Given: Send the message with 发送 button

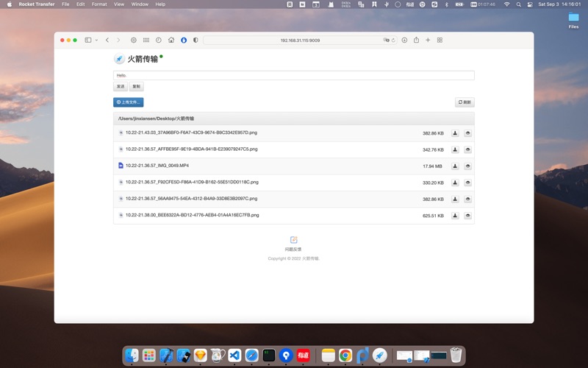Looking at the screenshot, I should coord(121,86).
